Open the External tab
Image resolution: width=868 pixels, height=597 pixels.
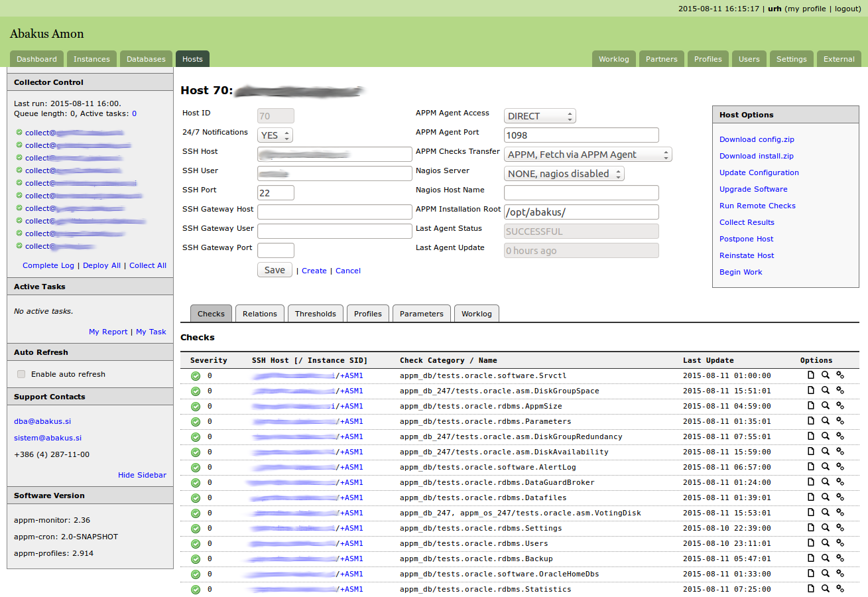point(839,59)
